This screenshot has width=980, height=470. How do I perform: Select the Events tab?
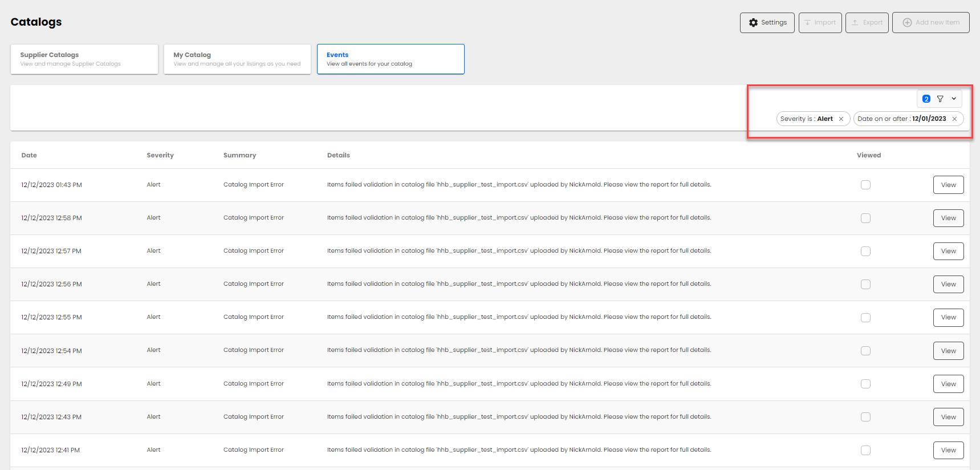(x=391, y=59)
